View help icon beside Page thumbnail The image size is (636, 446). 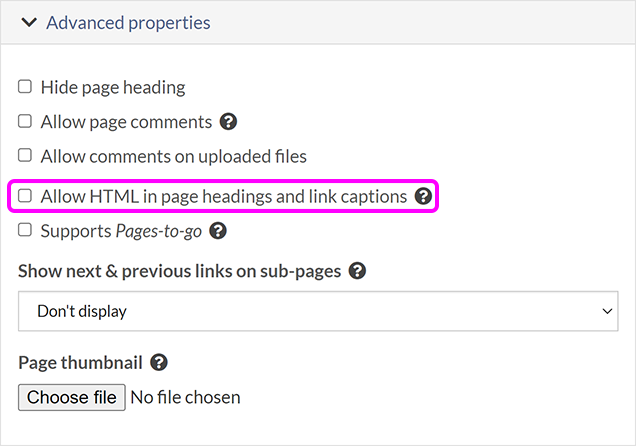click(x=158, y=363)
